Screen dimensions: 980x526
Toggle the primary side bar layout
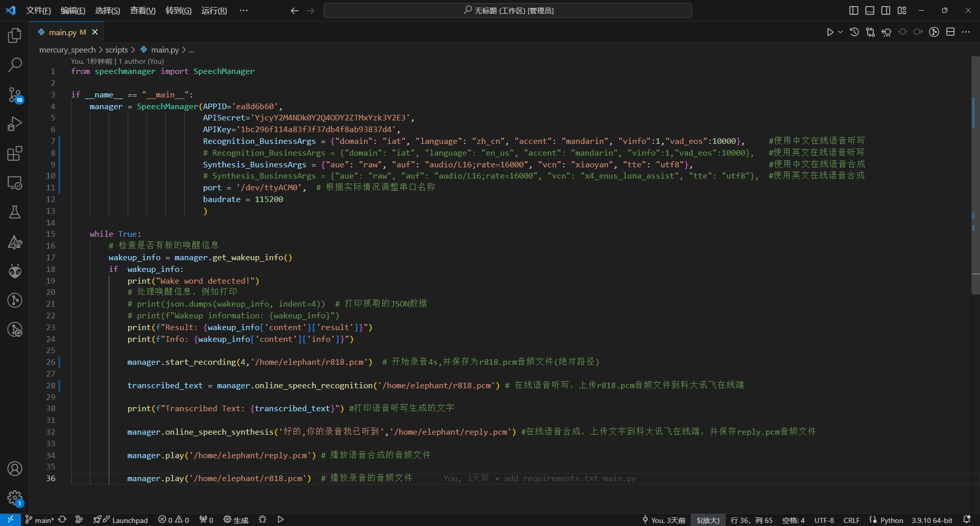click(854, 11)
